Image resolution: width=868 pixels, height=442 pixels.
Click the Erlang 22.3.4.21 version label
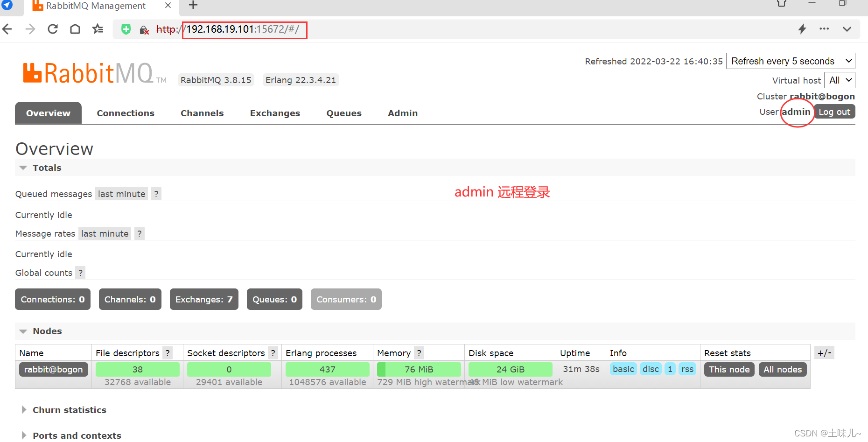(301, 80)
